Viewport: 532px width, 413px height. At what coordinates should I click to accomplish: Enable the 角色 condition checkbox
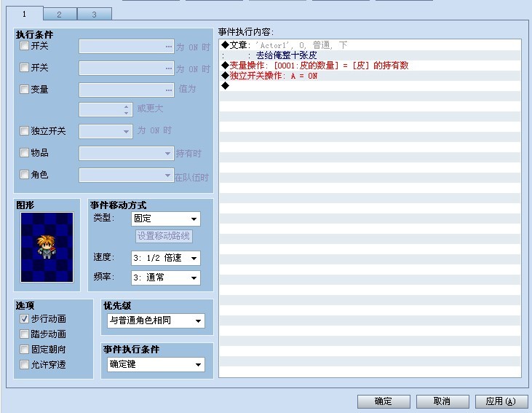click(x=24, y=175)
